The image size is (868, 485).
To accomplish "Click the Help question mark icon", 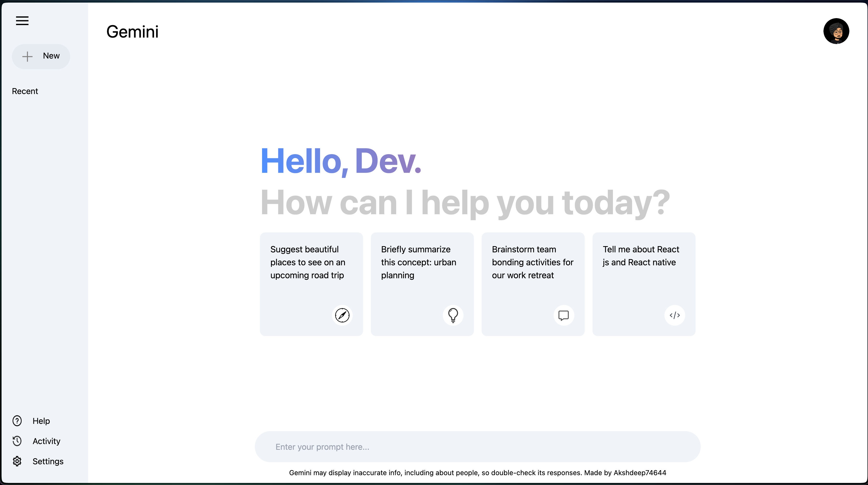I will [x=17, y=421].
